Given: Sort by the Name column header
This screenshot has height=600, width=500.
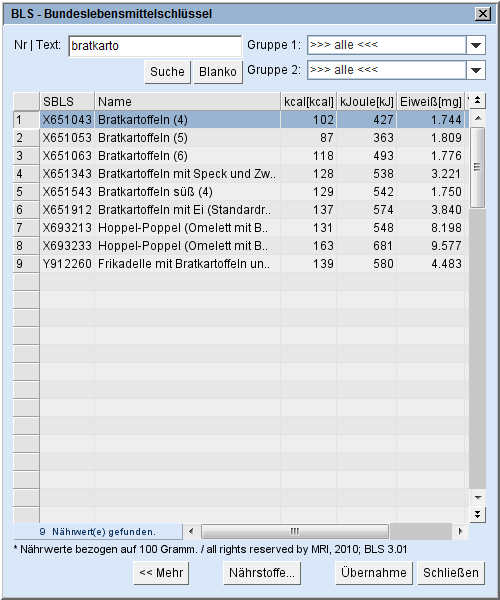Looking at the screenshot, I should click(x=187, y=102).
